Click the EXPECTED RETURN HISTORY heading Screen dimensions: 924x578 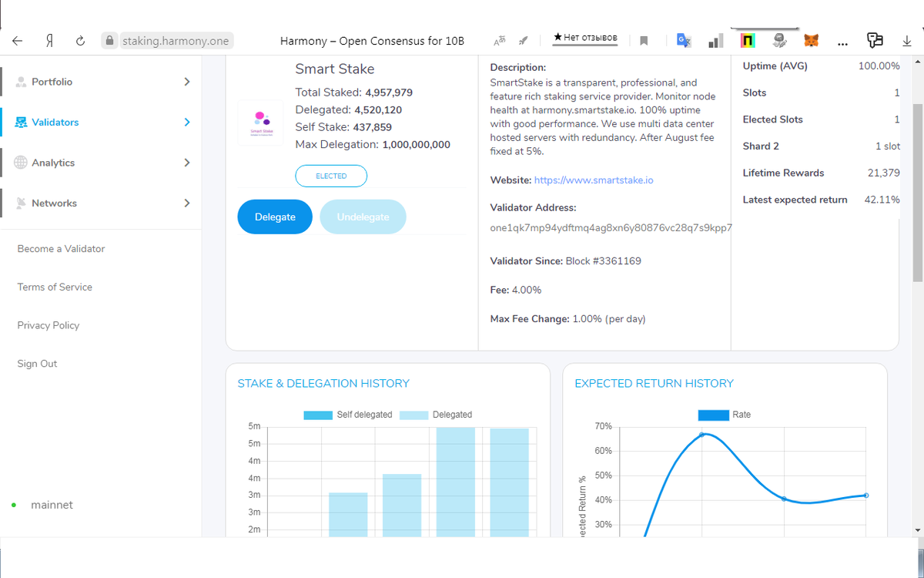coord(654,384)
